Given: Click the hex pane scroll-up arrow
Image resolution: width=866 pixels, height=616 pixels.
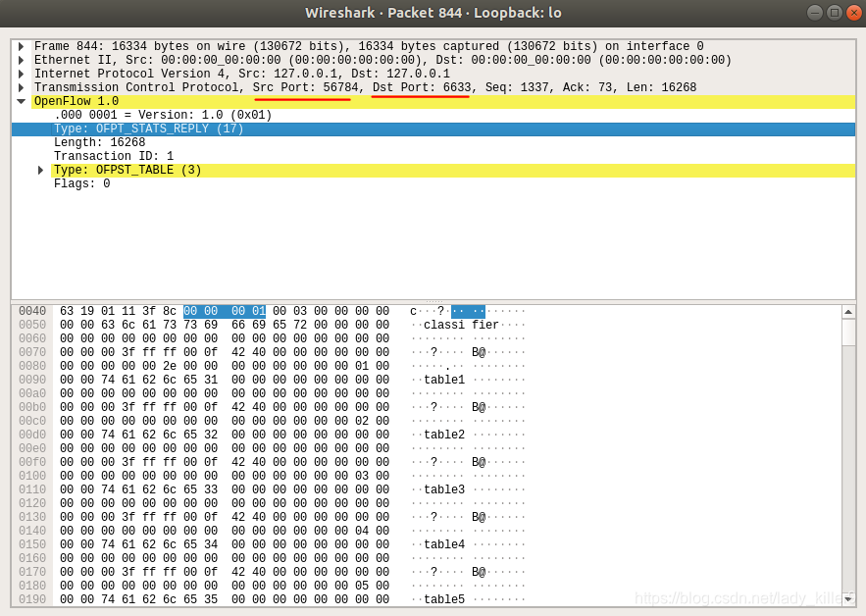Looking at the screenshot, I should [x=848, y=312].
